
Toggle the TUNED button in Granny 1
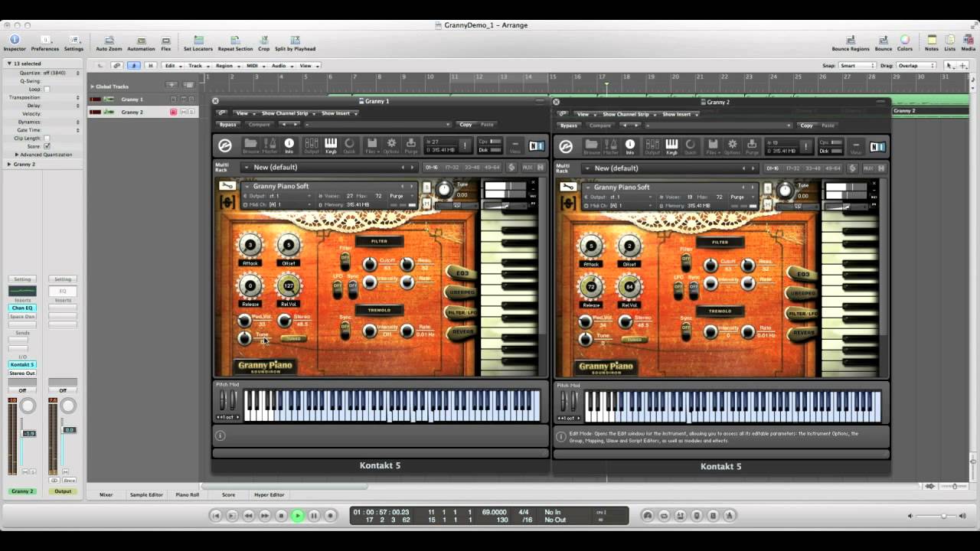[292, 338]
